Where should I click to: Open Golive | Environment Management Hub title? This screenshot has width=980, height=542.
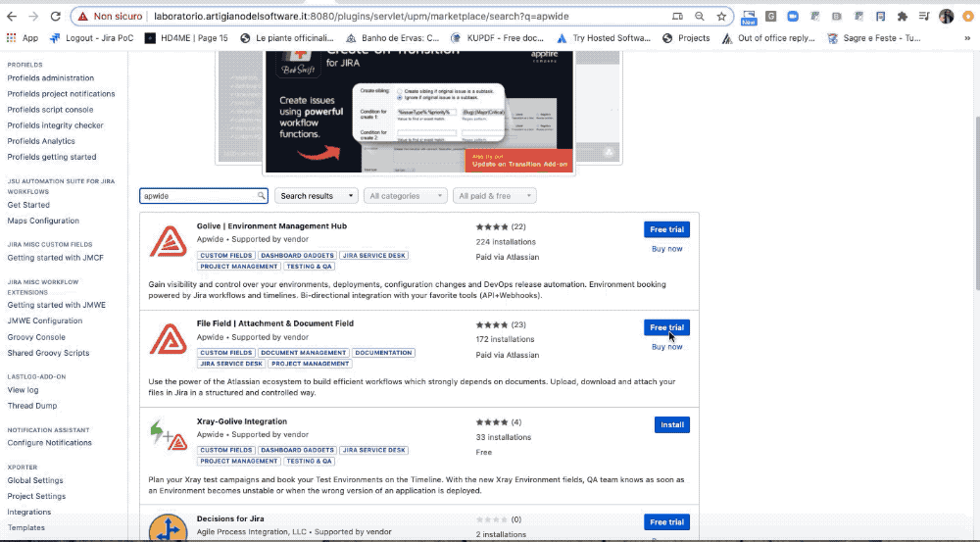coord(271,226)
